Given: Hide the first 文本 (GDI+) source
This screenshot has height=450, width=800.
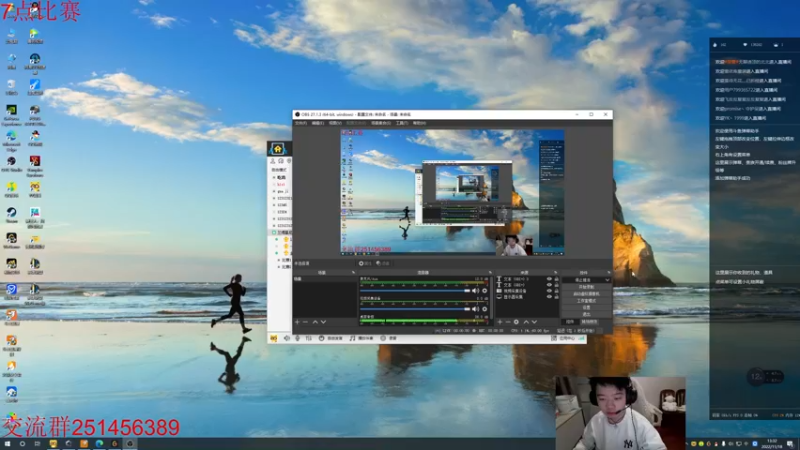Looking at the screenshot, I should [549, 279].
